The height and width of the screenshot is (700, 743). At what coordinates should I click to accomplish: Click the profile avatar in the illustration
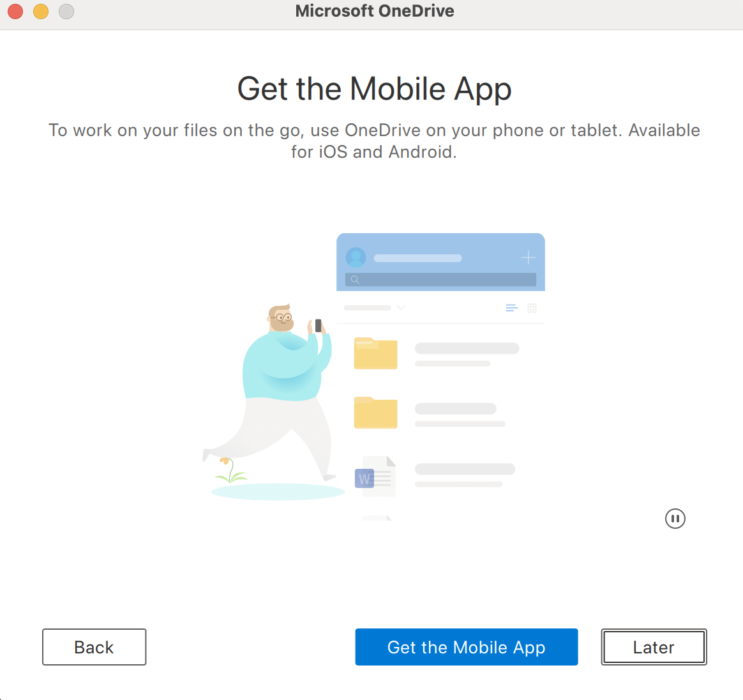[x=356, y=257]
